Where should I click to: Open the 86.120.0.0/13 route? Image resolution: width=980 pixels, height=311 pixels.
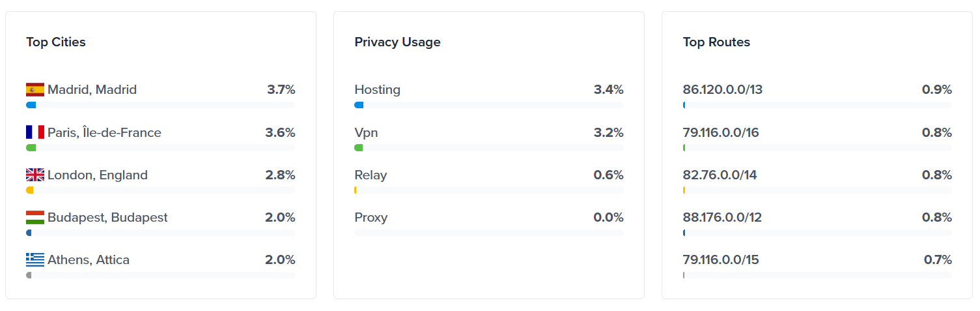click(x=722, y=90)
